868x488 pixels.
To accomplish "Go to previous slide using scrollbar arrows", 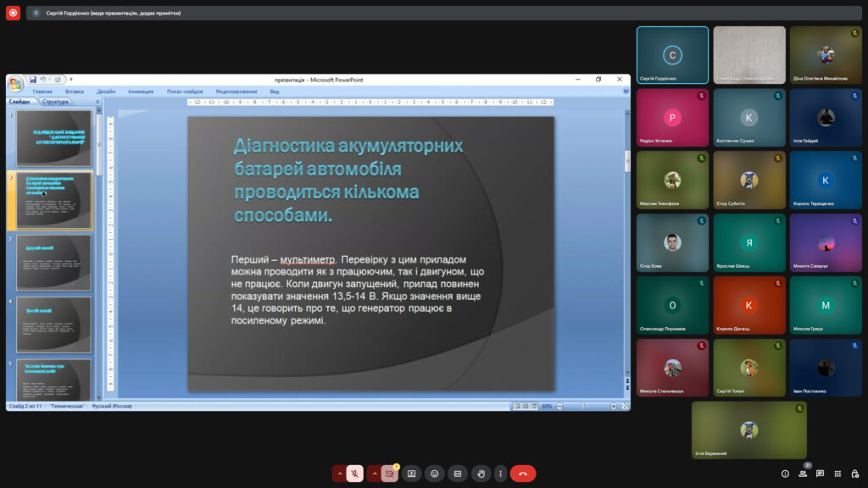I will pos(627,380).
